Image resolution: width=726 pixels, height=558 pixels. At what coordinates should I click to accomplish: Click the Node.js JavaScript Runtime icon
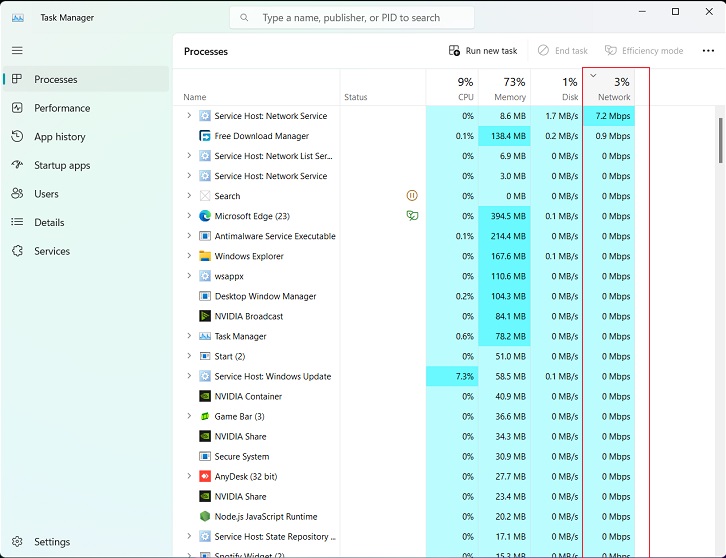point(205,516)
